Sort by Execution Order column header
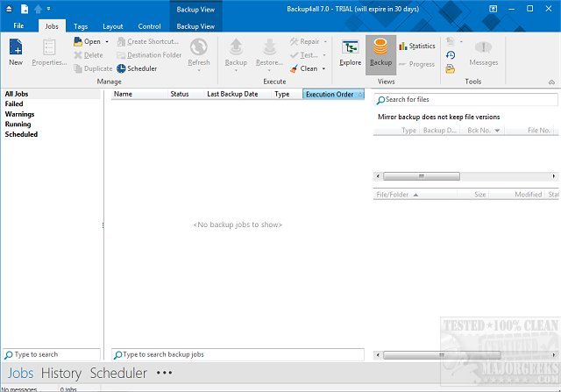 point(333,94)
